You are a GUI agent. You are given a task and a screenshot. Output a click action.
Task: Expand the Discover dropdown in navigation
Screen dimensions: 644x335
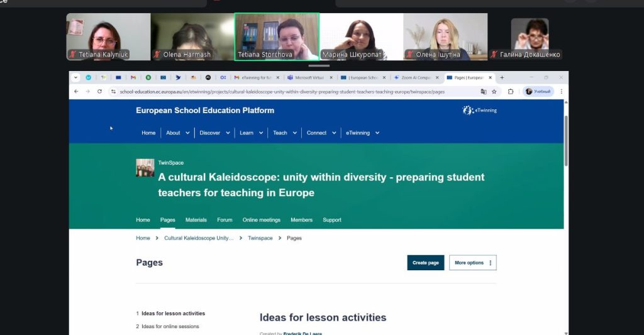(213, 133)
